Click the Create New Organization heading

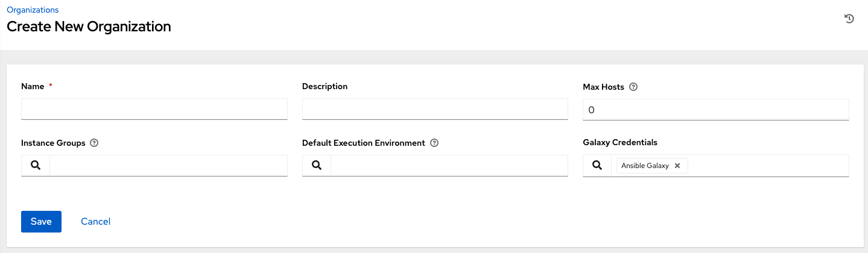click(x=89, y=27)
